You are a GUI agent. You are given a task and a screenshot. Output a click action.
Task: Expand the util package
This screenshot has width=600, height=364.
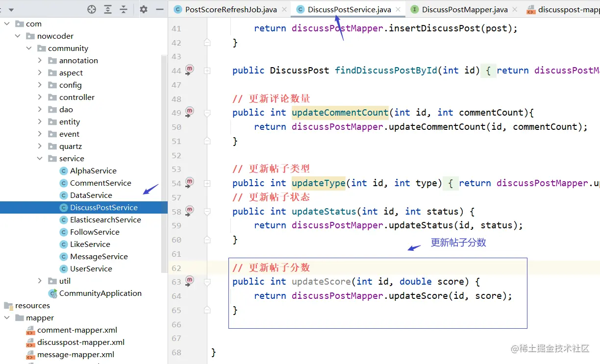point(40,281)
